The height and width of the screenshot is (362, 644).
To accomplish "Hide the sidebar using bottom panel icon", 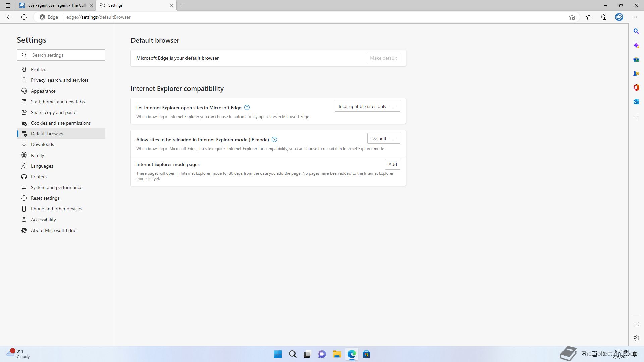I will [636, 324].
